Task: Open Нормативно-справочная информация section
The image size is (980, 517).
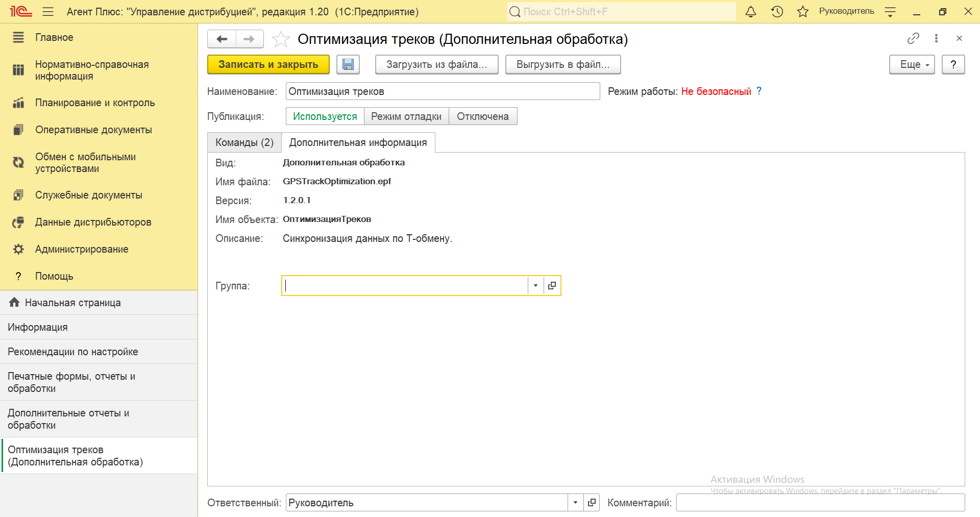Action: click(99, 70)
